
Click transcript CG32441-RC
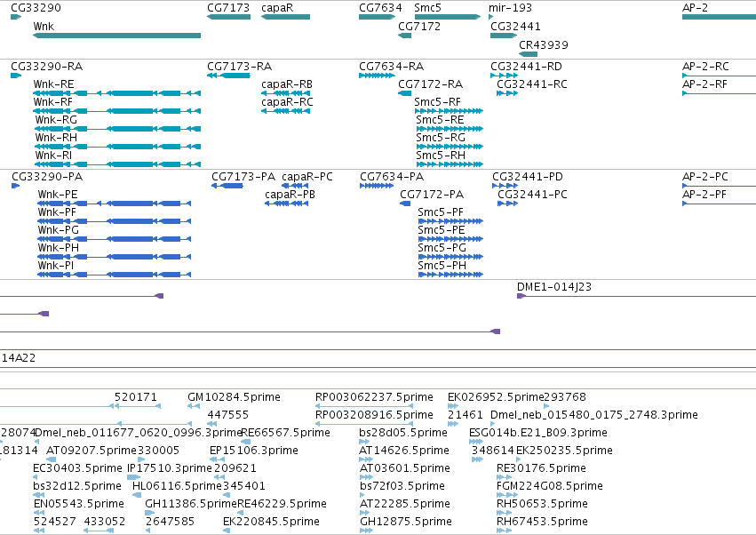tap(507, 93)
